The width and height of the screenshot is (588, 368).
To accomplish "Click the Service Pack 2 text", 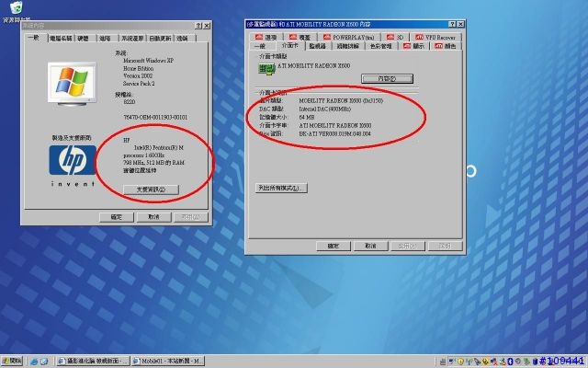I will coord(139,84).
